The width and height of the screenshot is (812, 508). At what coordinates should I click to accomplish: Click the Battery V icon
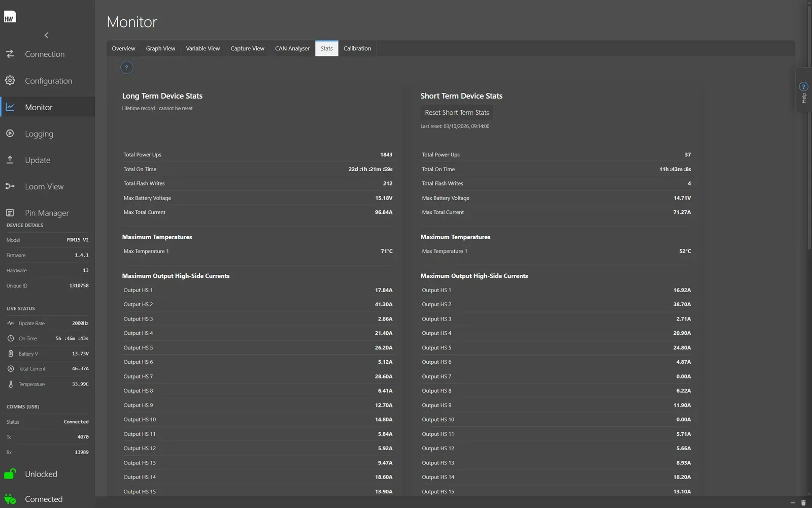11,354
